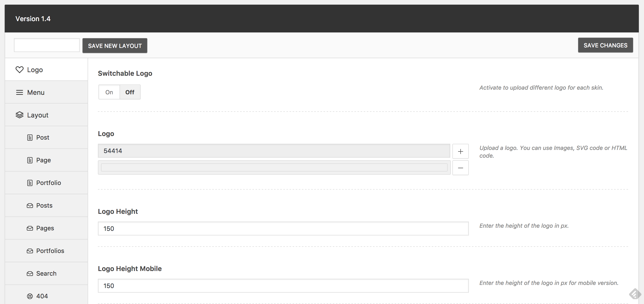Image resolution: width=644 pixels, height=304 pixels.
Task: Click the Logo sidebar icon
Action: point(19,69)
